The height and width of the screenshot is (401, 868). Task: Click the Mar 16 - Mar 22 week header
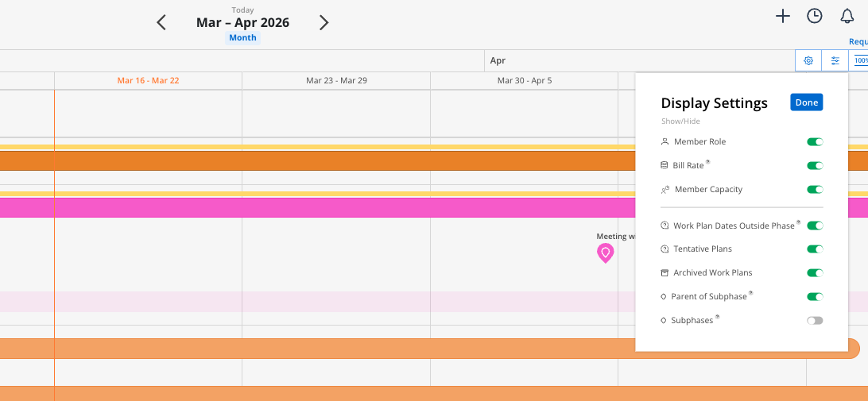click(x=148, y=81)
